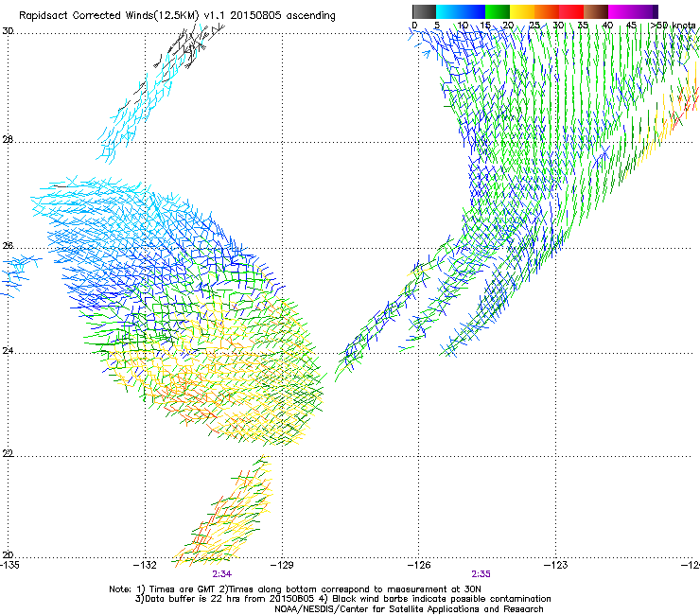Screen dimensions: 700x615
Task: Click the latitude axis label '24'
Action: pyautogui.click(x=8, y=351)
